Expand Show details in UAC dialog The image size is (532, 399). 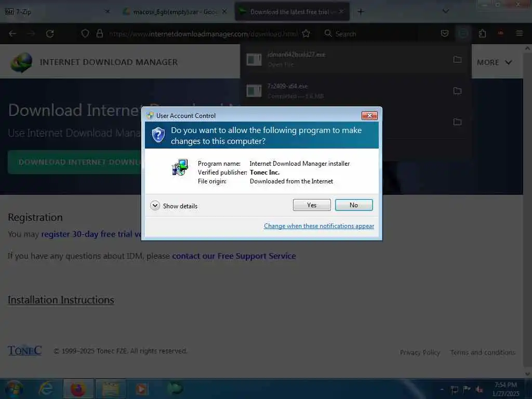point(174,206)
